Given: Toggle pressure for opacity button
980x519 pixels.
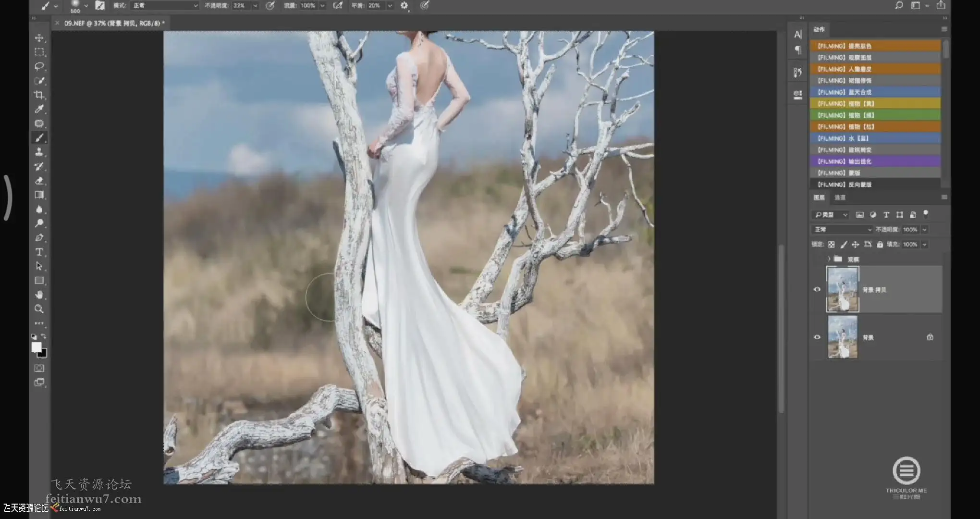Looking at the screenshot, I should click(270, 6).
